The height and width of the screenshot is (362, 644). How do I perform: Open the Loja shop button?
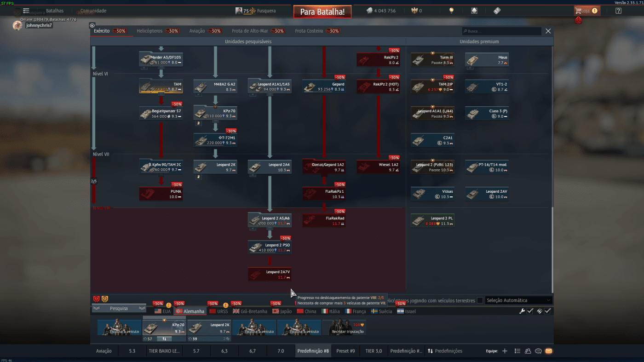click(587, 11)
